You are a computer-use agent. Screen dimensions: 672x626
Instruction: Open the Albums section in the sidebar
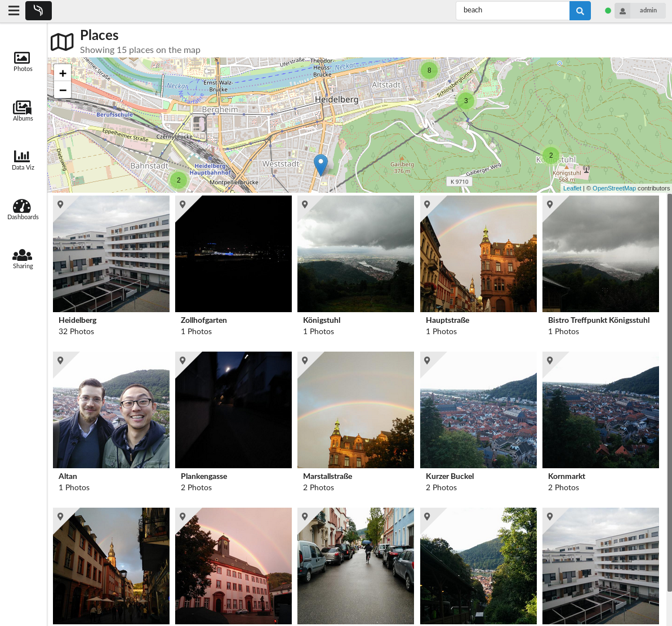point(23,110)
